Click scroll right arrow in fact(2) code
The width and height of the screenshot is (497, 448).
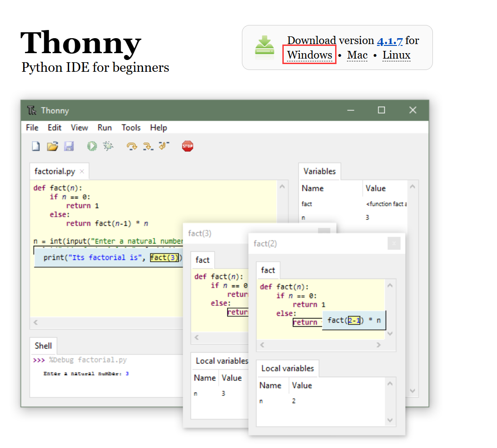tap(378, 345)
